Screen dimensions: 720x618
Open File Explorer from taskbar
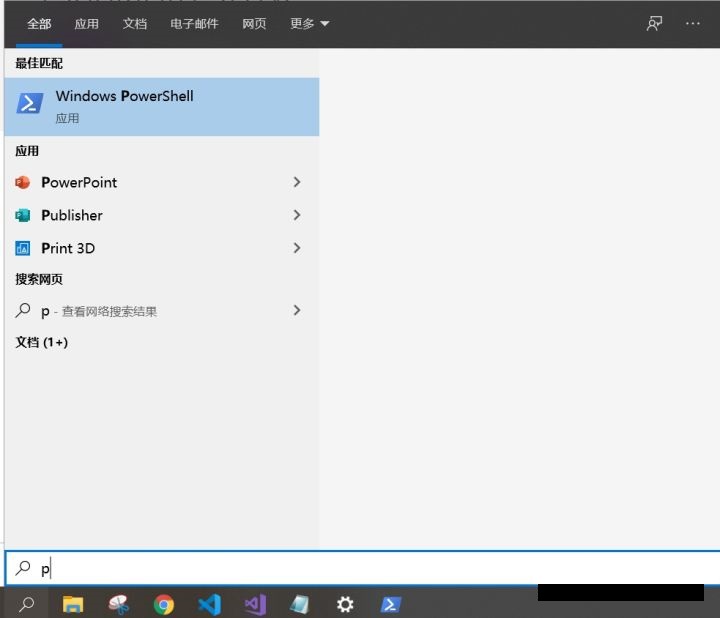[73, 605]
